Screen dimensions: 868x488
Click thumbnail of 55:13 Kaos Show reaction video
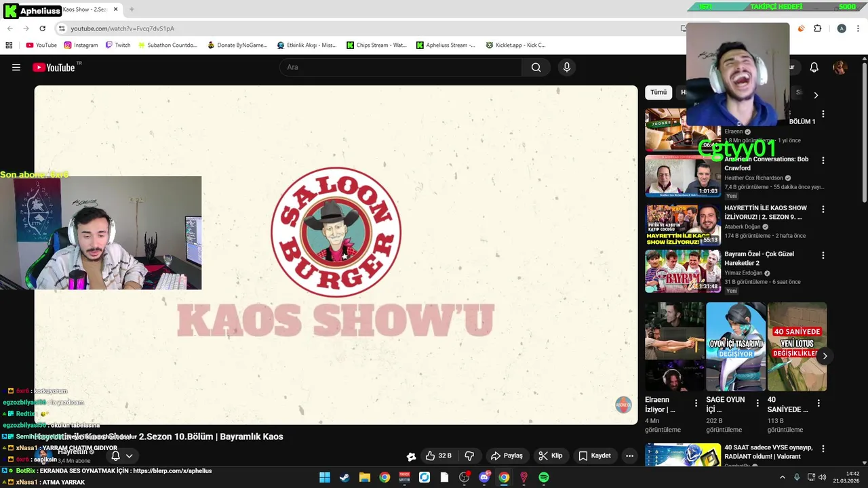point(683,224)
